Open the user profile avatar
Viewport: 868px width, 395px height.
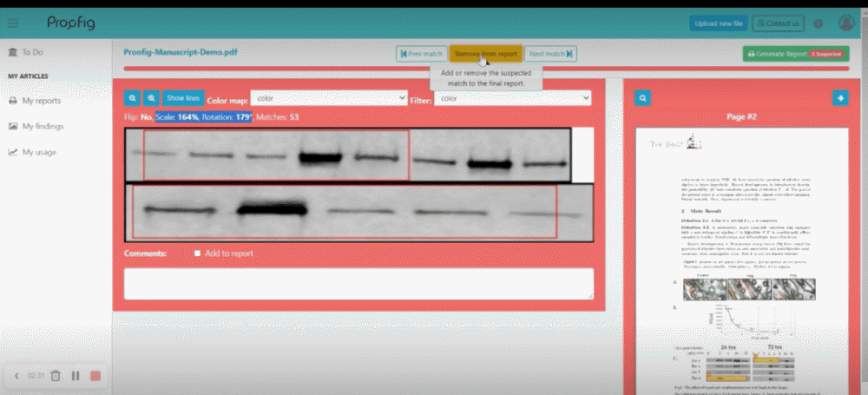tap(846, 24)
